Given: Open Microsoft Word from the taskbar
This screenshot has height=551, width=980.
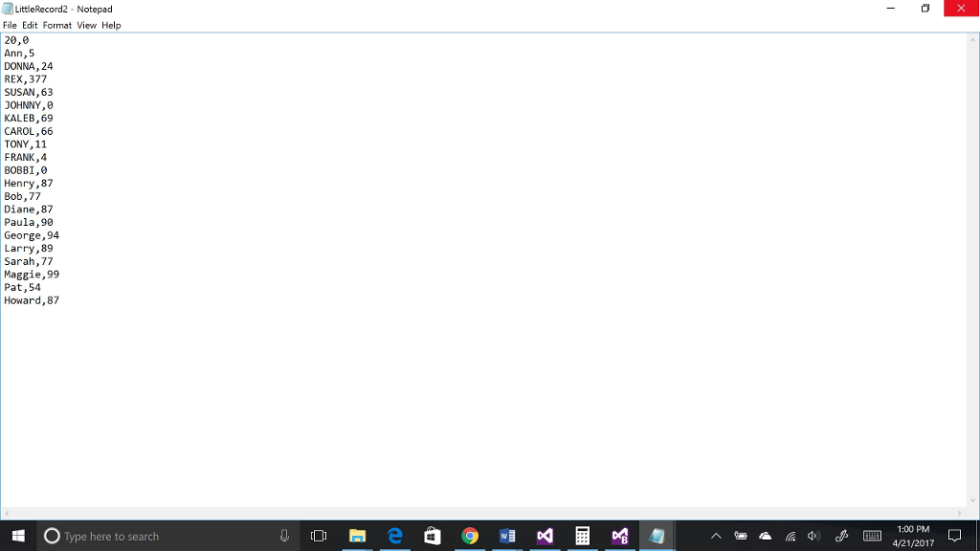Looking at the screenshot, I should point(507,536).
